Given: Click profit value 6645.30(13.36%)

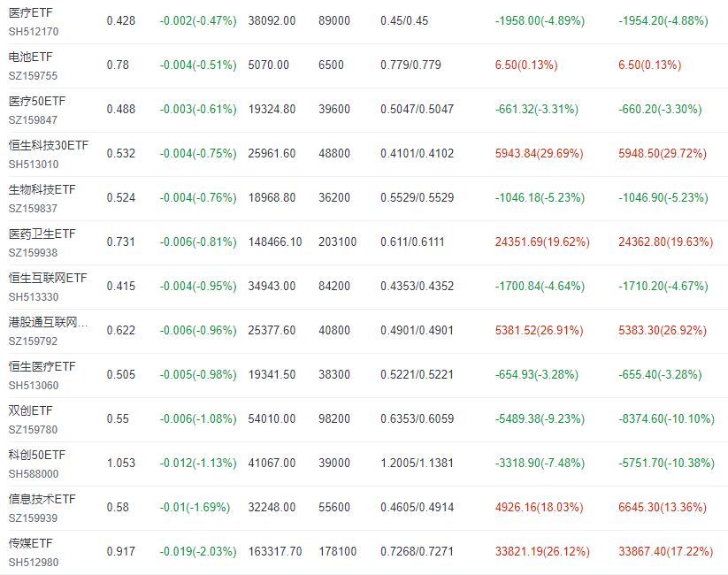Looking at the screenshot, I should pos(663,507).
